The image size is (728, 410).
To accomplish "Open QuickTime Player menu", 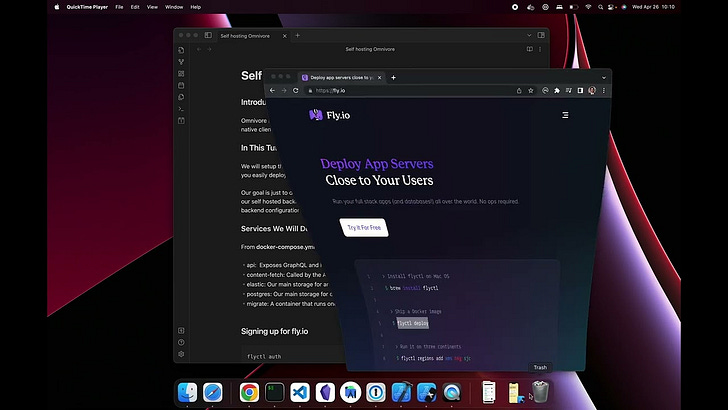I will coord(87,7).
